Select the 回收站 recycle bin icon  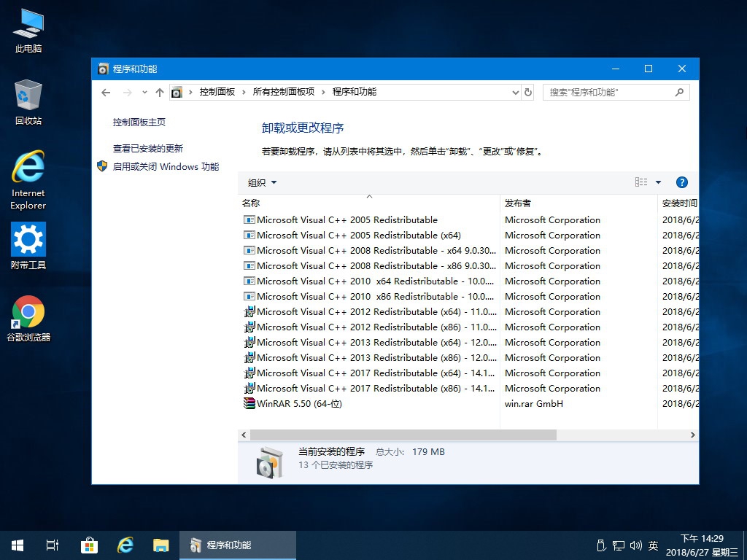point(28,102)
